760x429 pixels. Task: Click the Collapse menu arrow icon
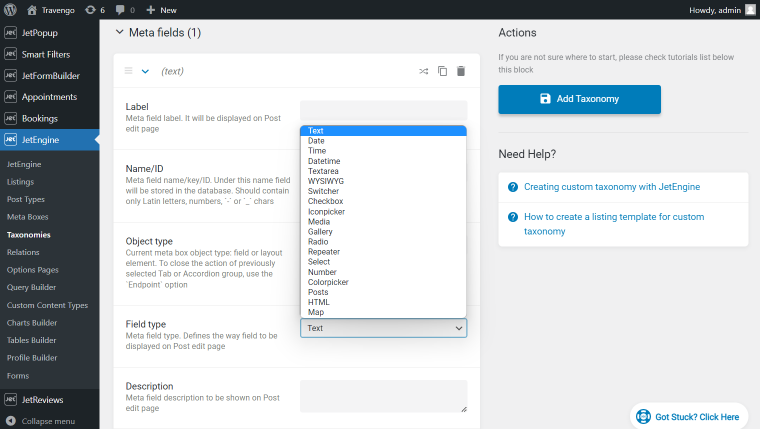[11, 421]
